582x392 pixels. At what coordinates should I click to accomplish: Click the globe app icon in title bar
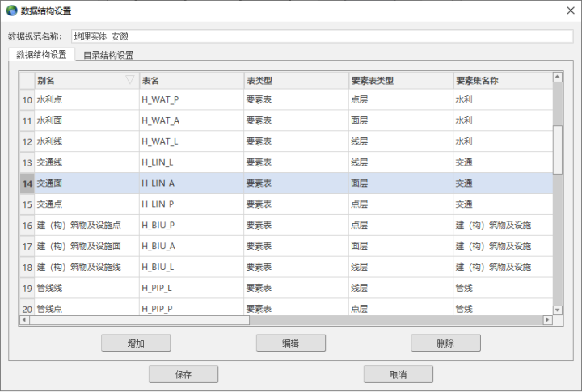coord(11,11)
